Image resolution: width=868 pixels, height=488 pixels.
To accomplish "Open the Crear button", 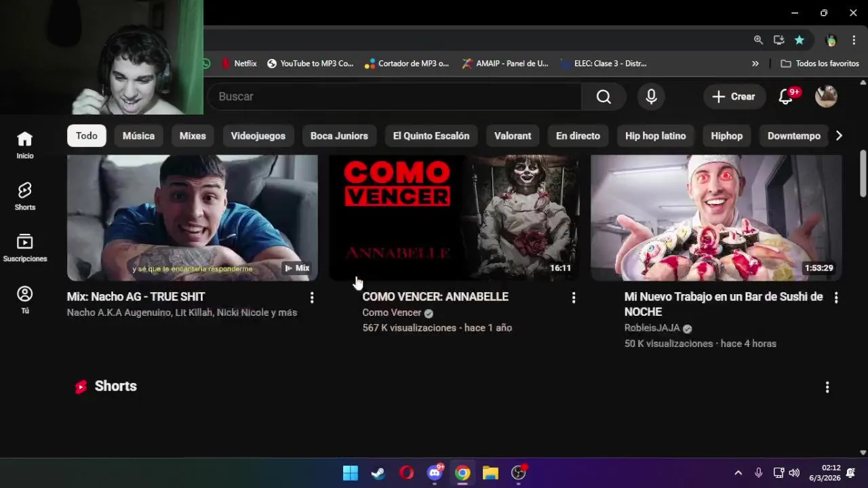I will tap(734, 97).
